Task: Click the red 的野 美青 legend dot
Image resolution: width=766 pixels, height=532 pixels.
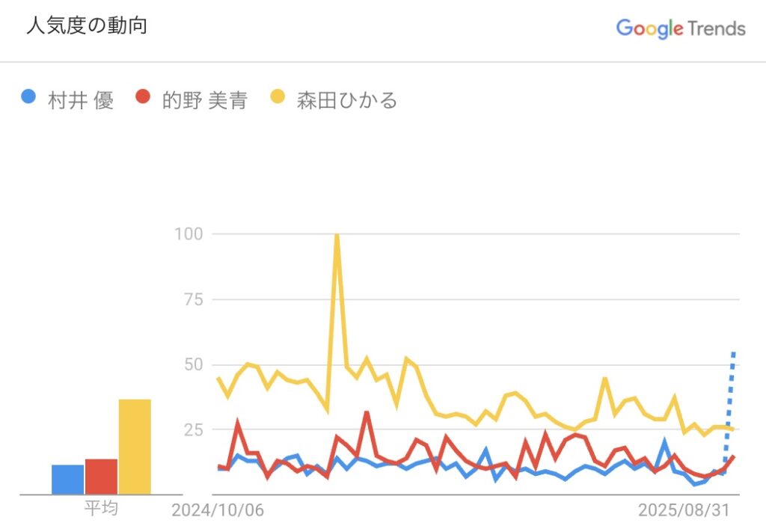Action: (x=144, y=97)
